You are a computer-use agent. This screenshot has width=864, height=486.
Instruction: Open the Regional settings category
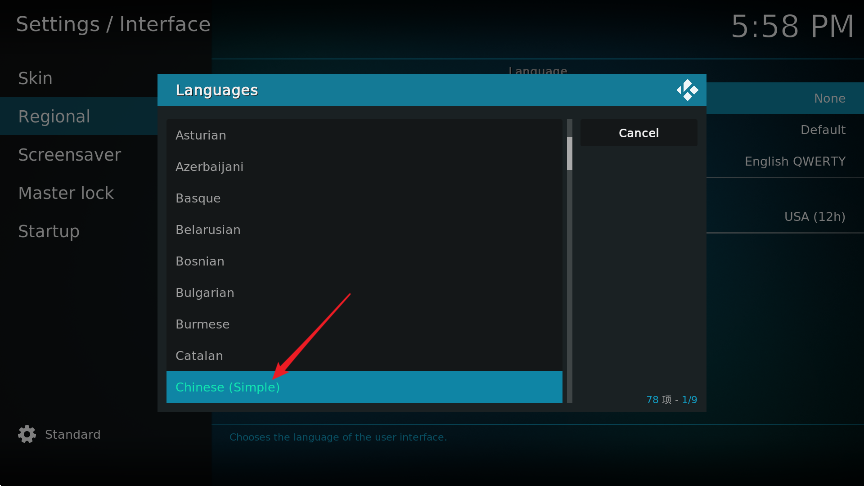click(54, 117)
